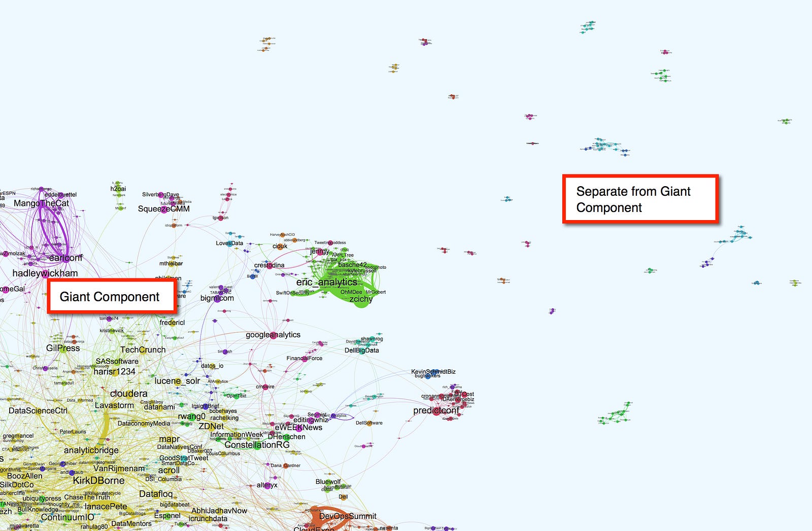Select the crestodina node label
The height and width of the screenshot is (531, 812).
(x=269, y=266)
